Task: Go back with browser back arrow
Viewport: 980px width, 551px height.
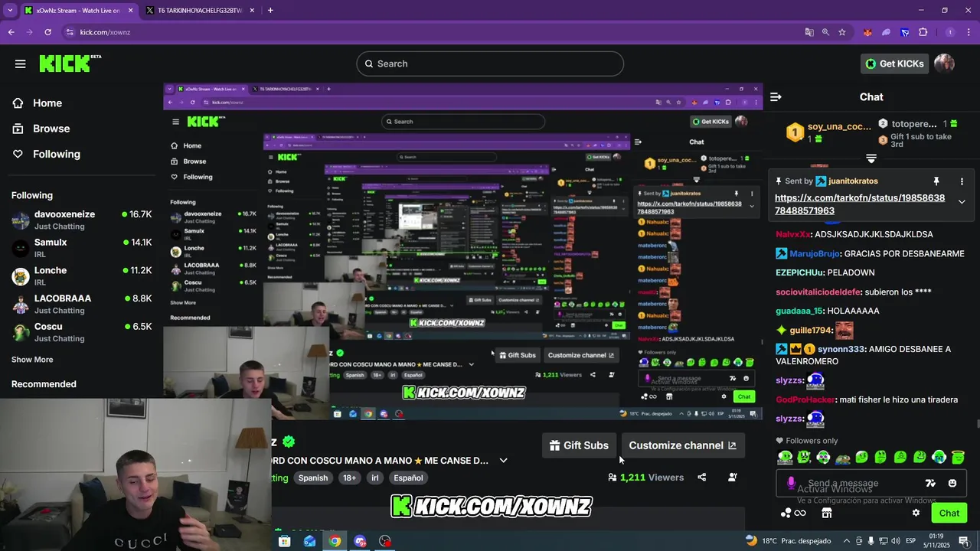Action: [11, 32]
